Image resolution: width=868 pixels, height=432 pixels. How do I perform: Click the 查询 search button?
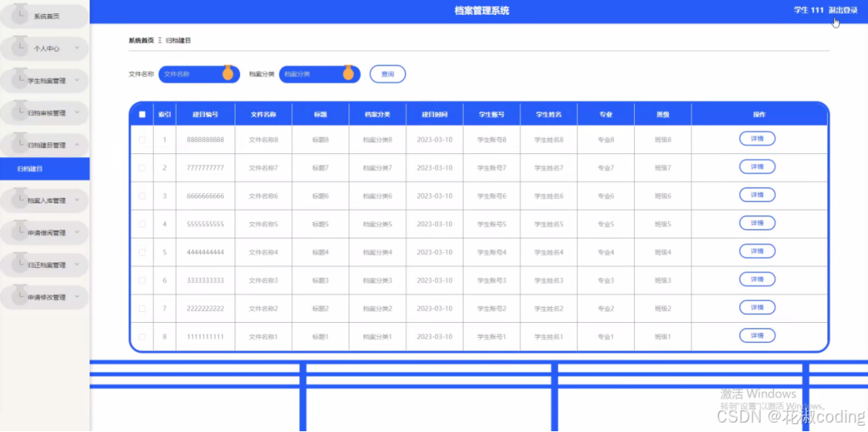tap(388, 74)
